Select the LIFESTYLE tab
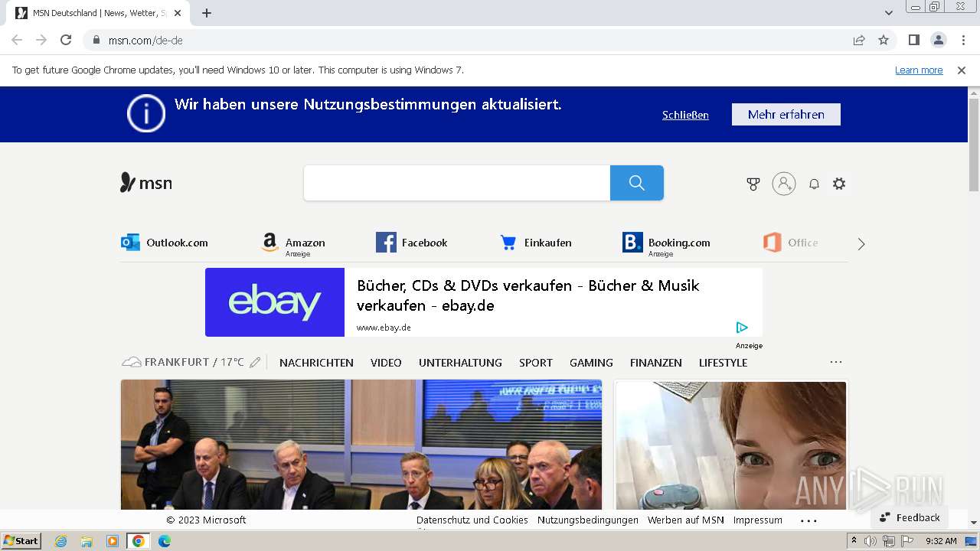 [x=723, y=363]
